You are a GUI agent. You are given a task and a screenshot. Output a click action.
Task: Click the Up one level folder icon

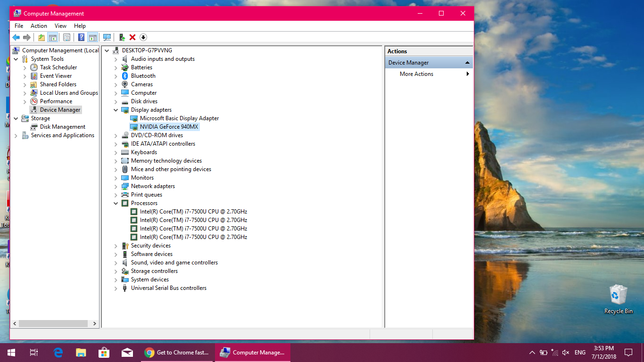click(x=41, y=37)
